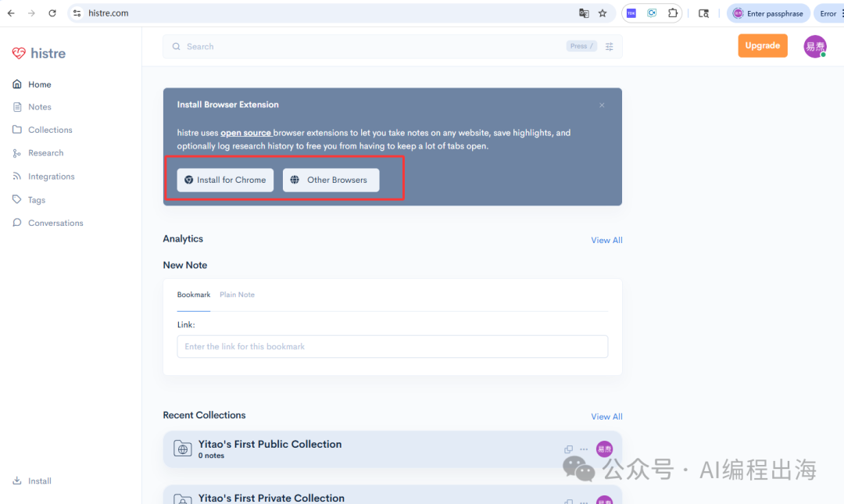This screenshot has height=504, width=844.
Task: Follow the open source link
Action: pyautogui.click(x=245, y=133)
